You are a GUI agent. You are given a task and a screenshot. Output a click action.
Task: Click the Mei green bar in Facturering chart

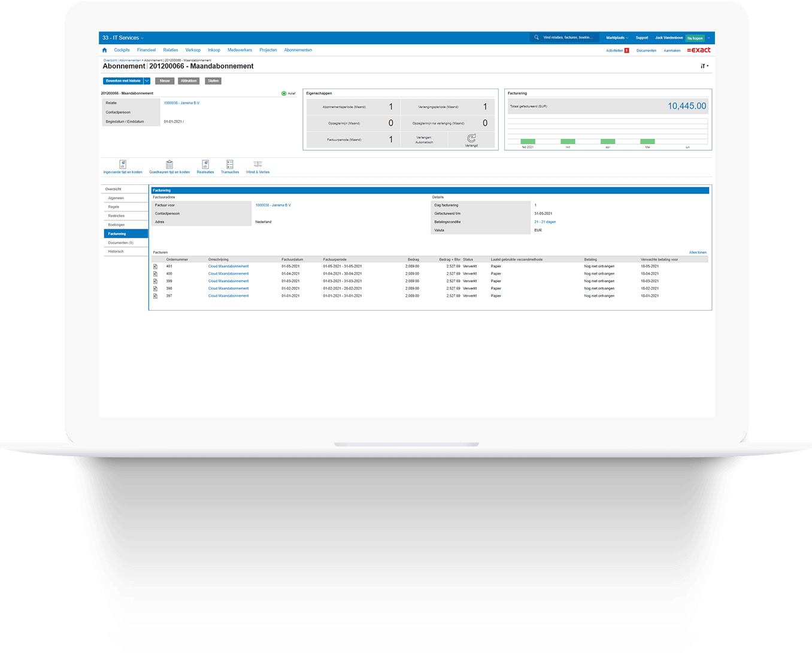click(647, 141)
